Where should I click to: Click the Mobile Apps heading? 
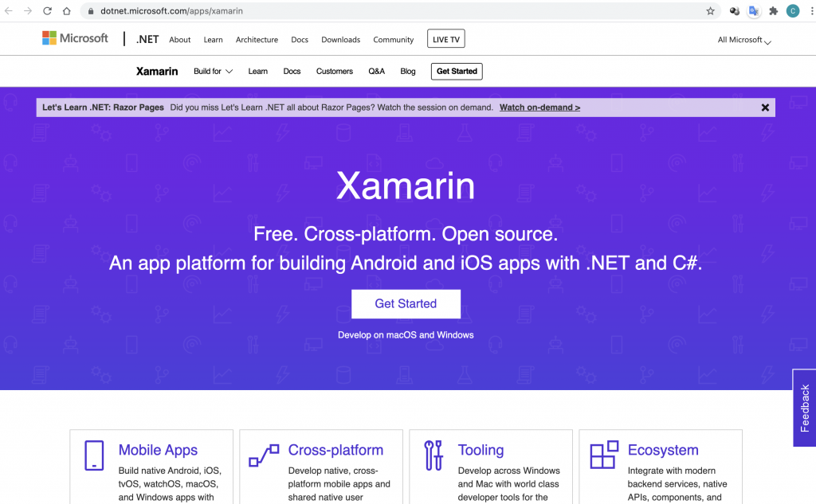(x=158, y=450)
